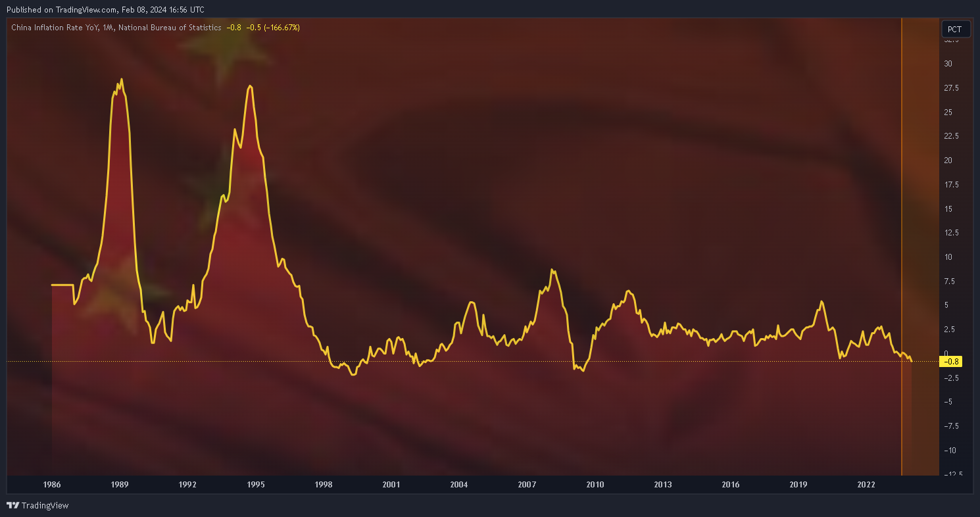Click the 15 level on the price scale
Viewport: 980px width, 517px height.
(948, 209)
